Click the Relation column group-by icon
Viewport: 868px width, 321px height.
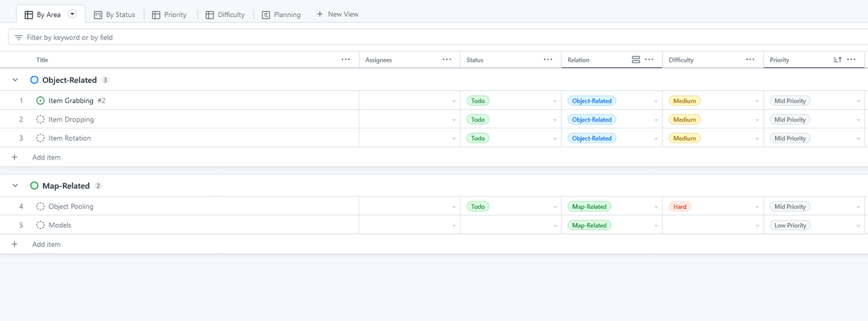click(x=635, y=60)
